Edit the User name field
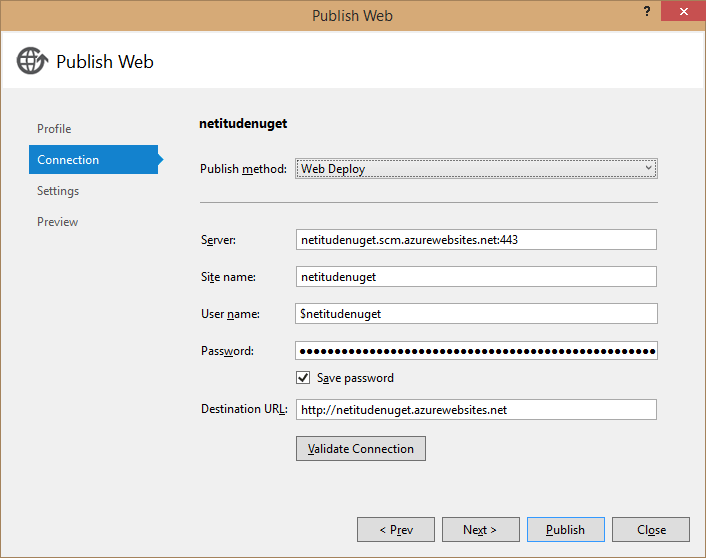 [x=476, y=313]
